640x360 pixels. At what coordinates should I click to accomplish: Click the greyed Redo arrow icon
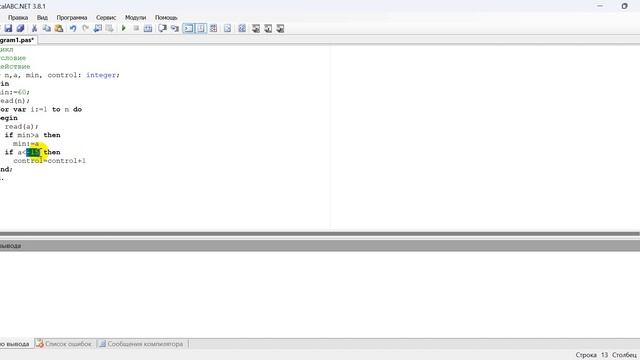coord(85,28)
